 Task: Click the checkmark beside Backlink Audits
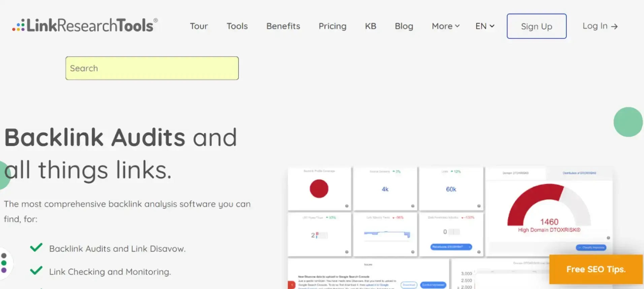click(x=36, y=248)
